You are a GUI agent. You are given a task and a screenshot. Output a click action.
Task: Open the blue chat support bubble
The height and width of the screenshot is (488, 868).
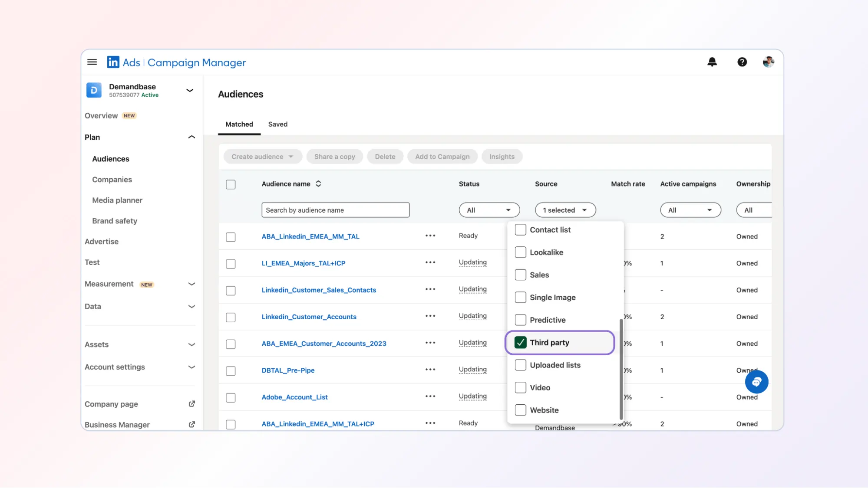(x=756, y=382)
